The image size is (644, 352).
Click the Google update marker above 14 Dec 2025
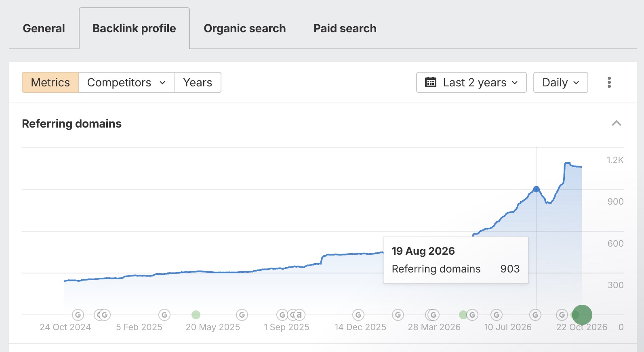click(x=358, y=315)
